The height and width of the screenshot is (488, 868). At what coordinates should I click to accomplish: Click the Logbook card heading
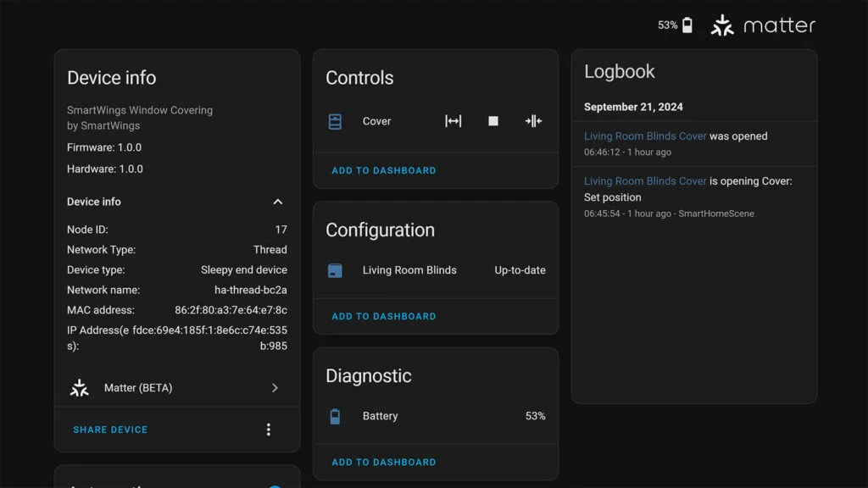pos(619,71)
